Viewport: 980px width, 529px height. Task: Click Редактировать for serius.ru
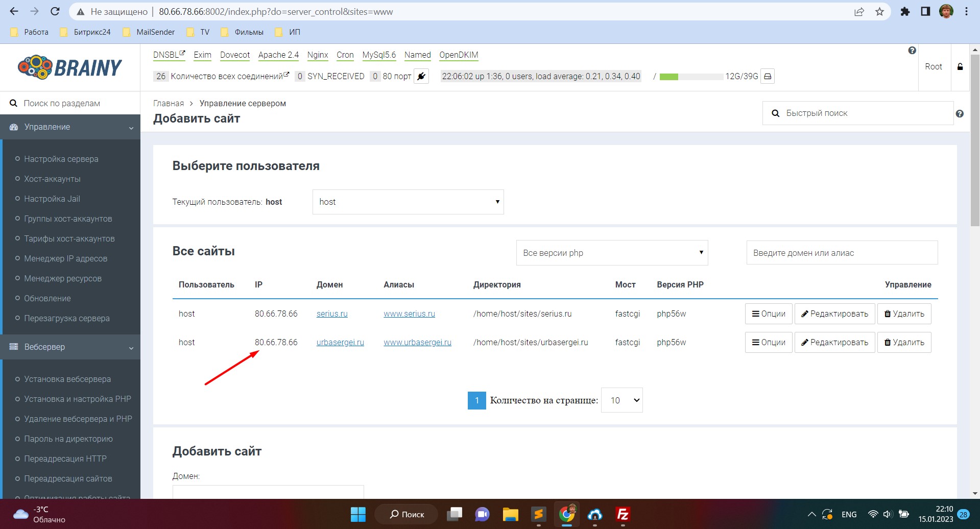[x=834, y=314]
